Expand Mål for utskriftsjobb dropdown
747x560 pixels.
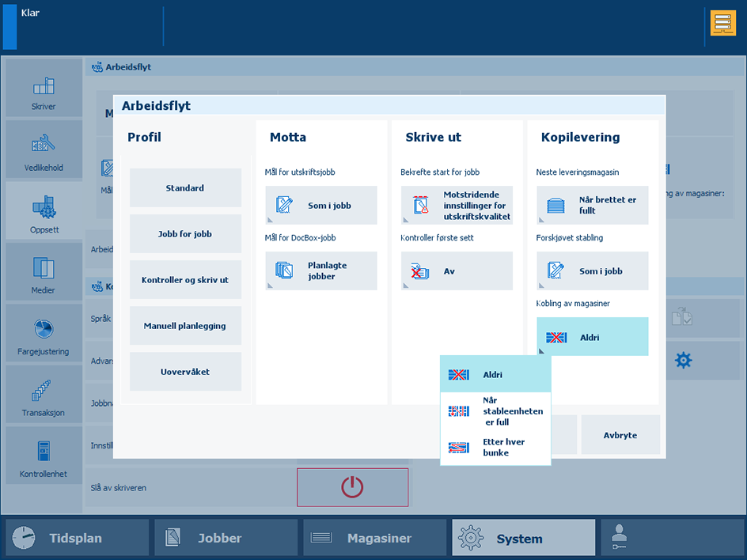pos(321,205)
